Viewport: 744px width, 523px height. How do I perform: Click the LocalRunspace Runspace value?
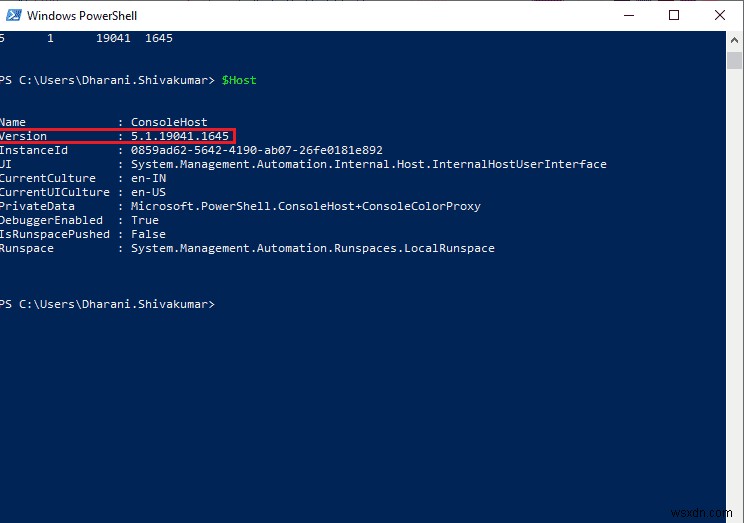point(312,248)
